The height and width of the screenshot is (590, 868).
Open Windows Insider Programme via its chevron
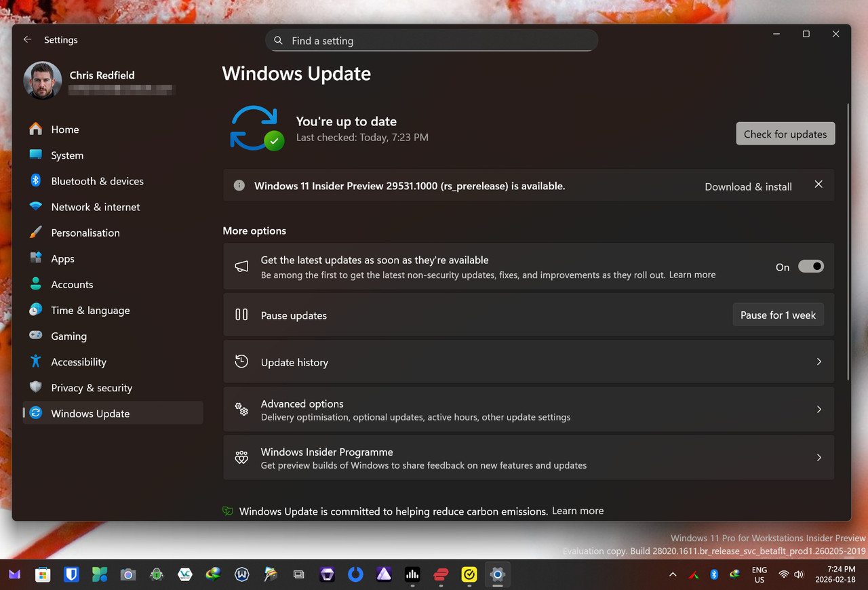point(818,458)
